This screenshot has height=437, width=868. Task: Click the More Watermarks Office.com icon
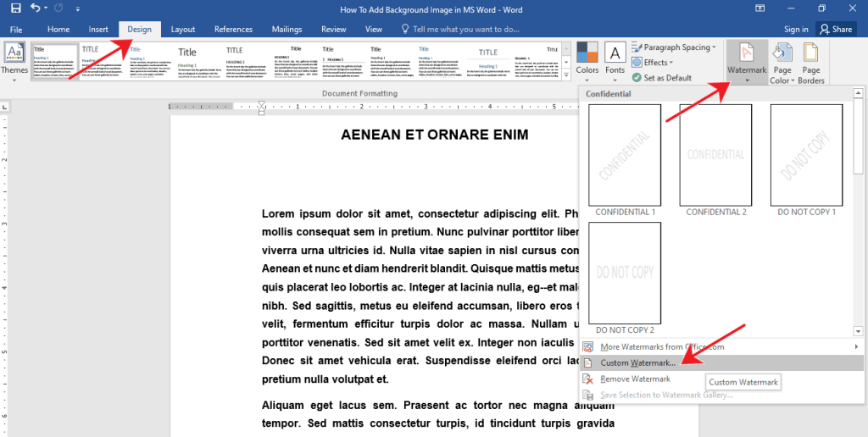click(x=589, y=347)
